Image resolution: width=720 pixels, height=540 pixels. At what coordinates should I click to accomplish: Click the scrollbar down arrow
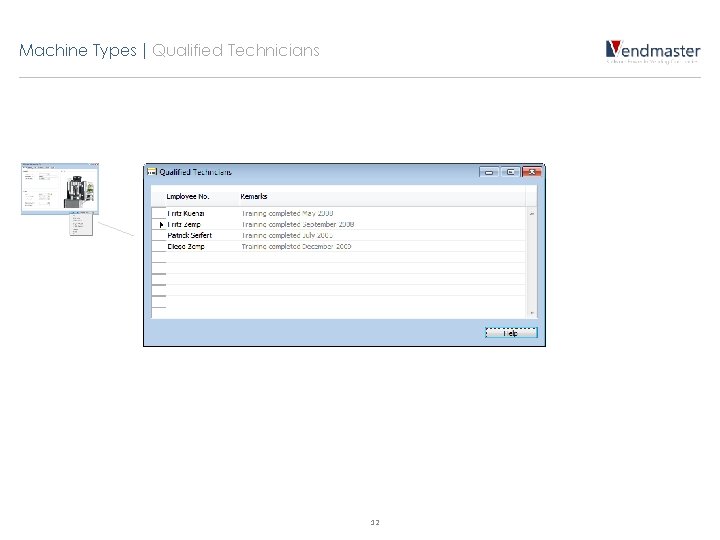click(x=532, y=313)
